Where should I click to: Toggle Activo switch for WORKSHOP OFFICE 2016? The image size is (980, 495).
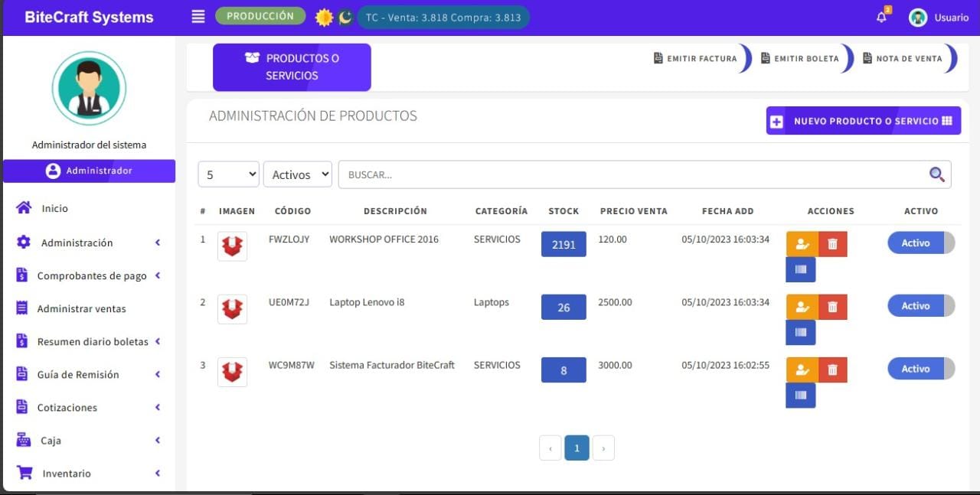click(x=920, y=243)
